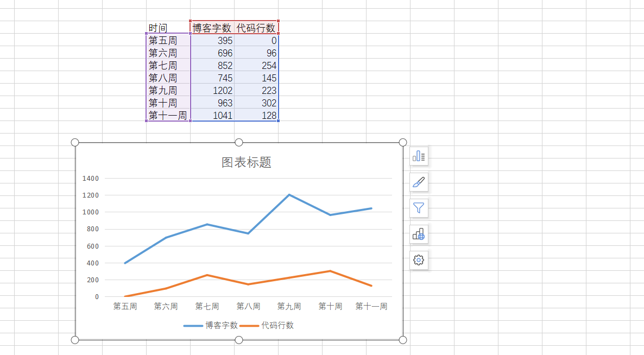Click the 第九周 category-axis label in chart
Viewport: 644px width, 355px height.
click(x=289, y=306)
